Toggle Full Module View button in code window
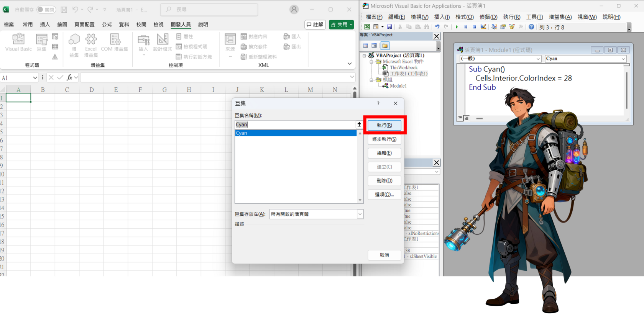This screenshot has height=316, width=644. [466, 118]
